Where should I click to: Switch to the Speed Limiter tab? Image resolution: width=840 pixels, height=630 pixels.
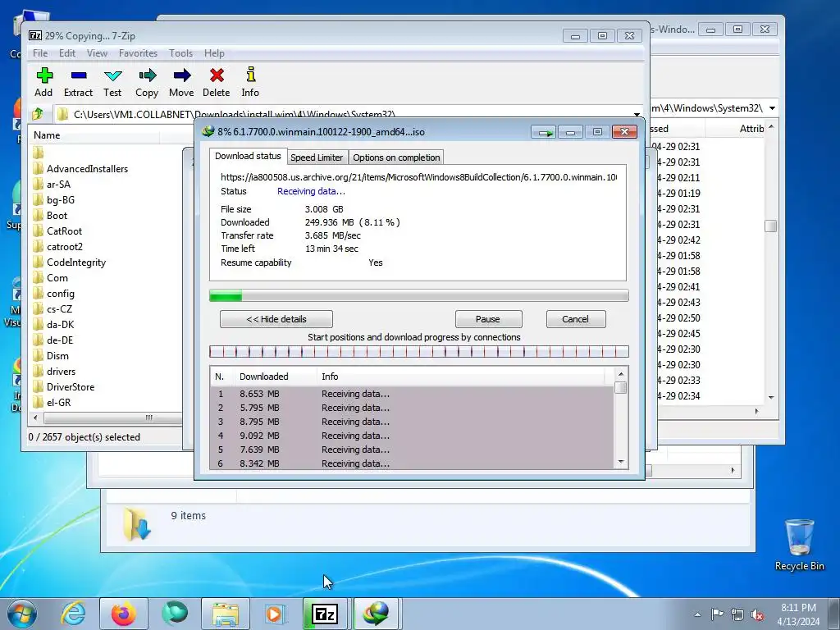pyautogui.click(x=317, y=157)
